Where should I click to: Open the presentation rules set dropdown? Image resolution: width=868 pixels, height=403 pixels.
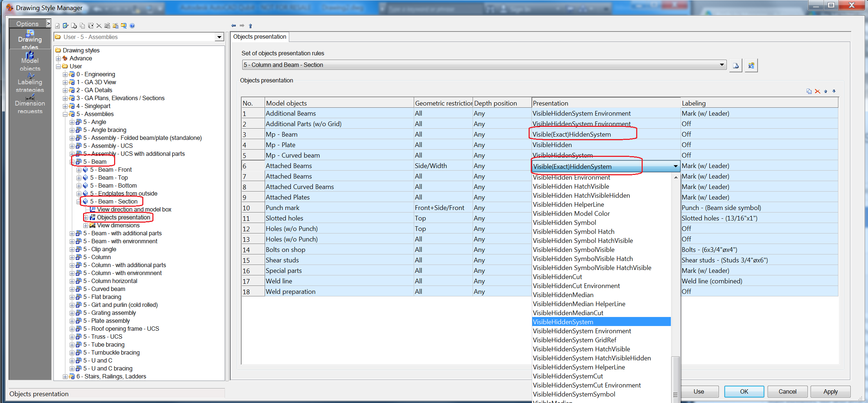coord(722,65)
